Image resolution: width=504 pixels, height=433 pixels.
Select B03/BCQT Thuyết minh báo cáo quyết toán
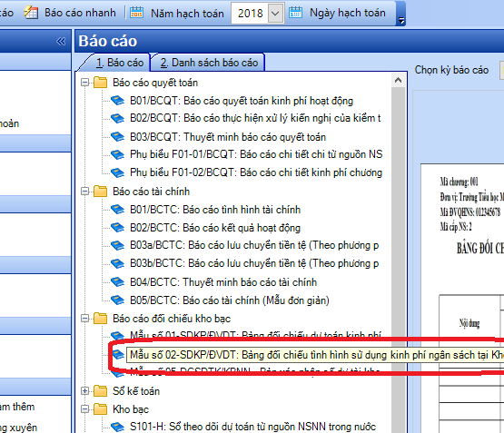point(228,137)
